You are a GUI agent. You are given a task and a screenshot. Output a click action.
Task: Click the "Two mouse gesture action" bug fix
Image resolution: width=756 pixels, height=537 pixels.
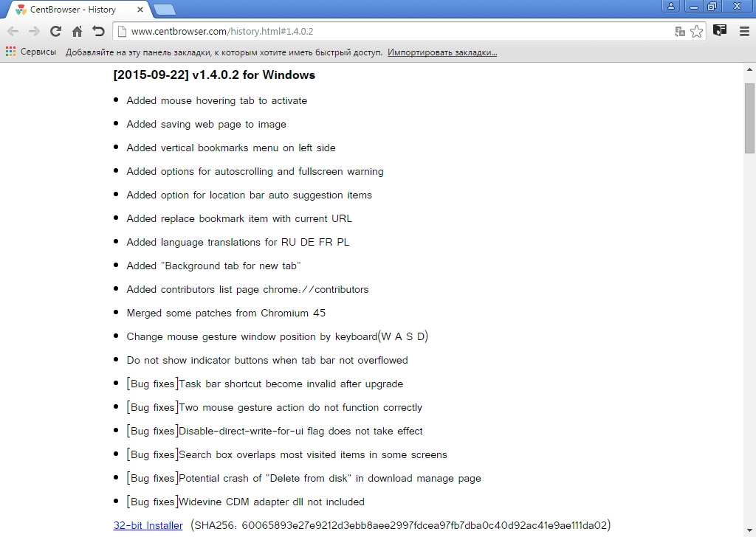click(275, 407)
